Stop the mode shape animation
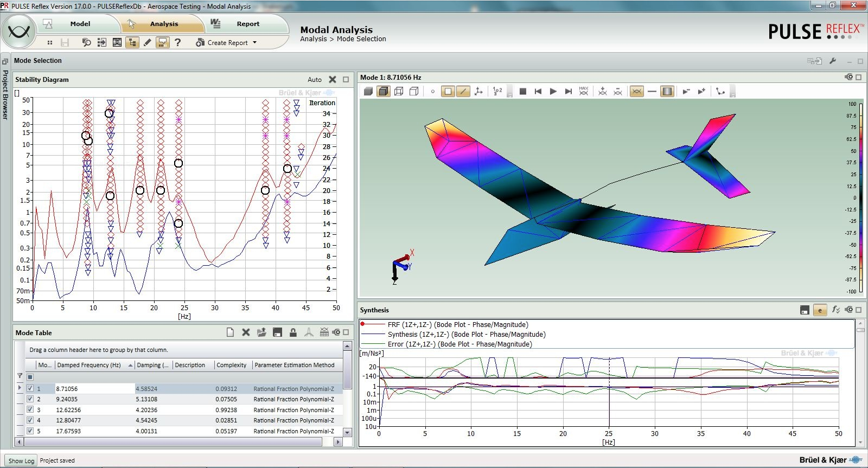 [523, 92]
